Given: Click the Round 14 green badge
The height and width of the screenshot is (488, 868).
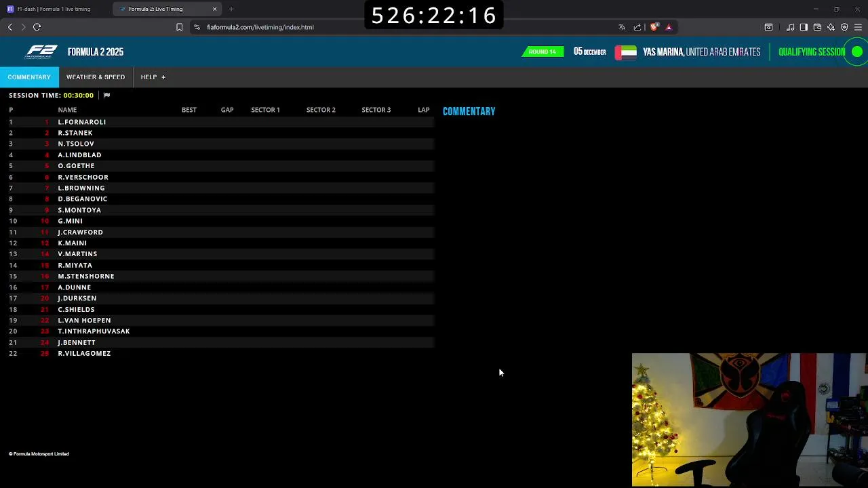Looking at the screenshot, I should pyautogui.click(x=542, y=52).
